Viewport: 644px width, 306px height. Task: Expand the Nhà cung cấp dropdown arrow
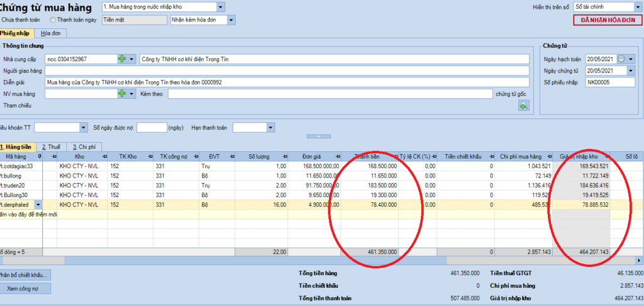coord(132,59)
